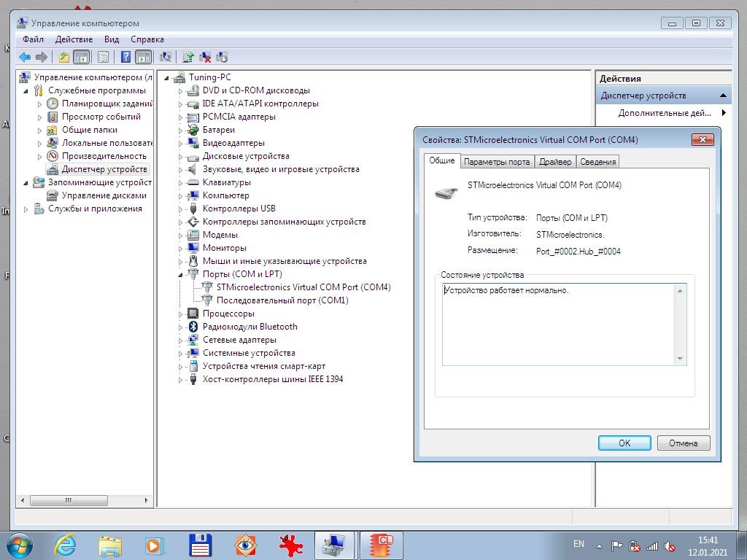The height and width of the screenshot is (560, 747).
Task: Open Internet Explorer from the taskbar
Action: pos(66,545)
